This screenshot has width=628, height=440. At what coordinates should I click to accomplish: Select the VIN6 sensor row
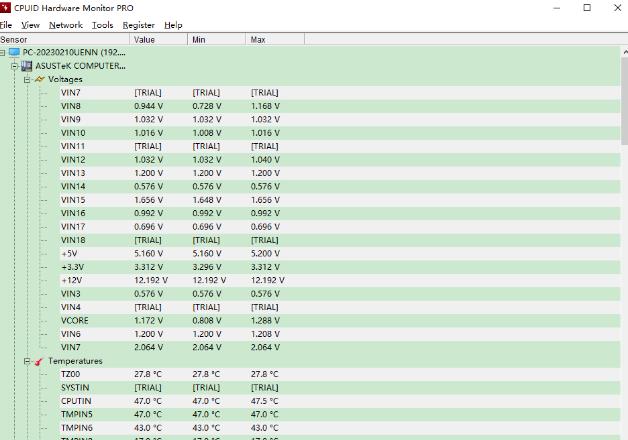(340, 334)
